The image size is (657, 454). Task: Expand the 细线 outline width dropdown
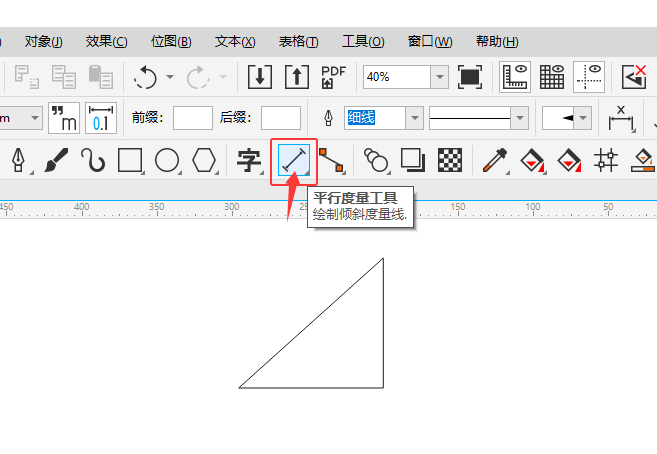point(415,118)
